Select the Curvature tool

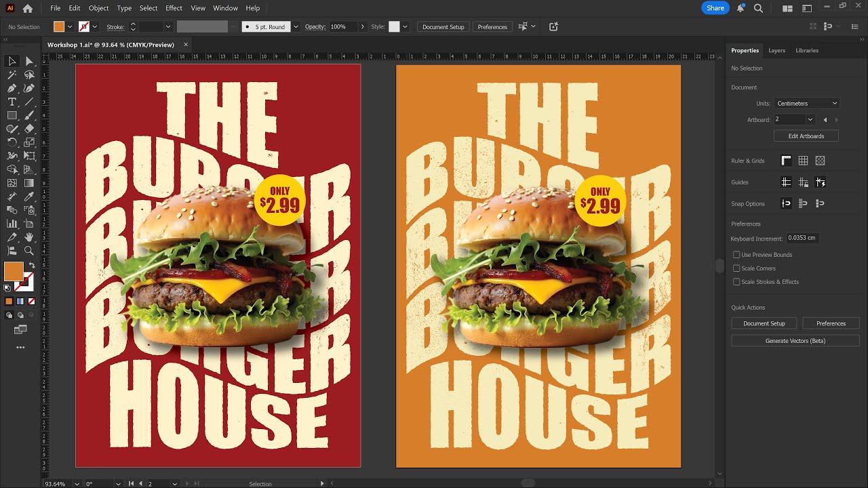coord(29,88)
